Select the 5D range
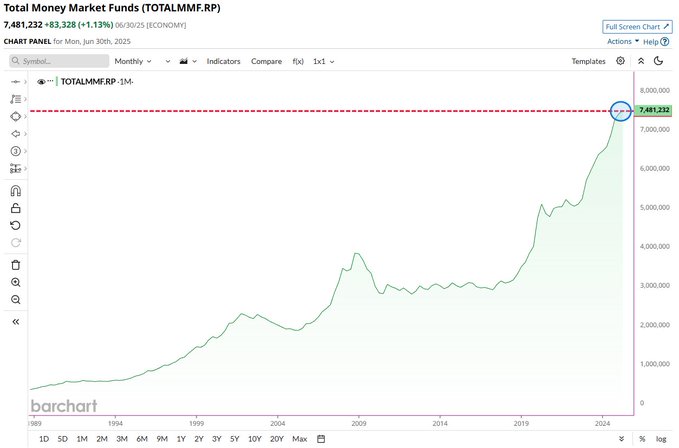 coord(62,439)
